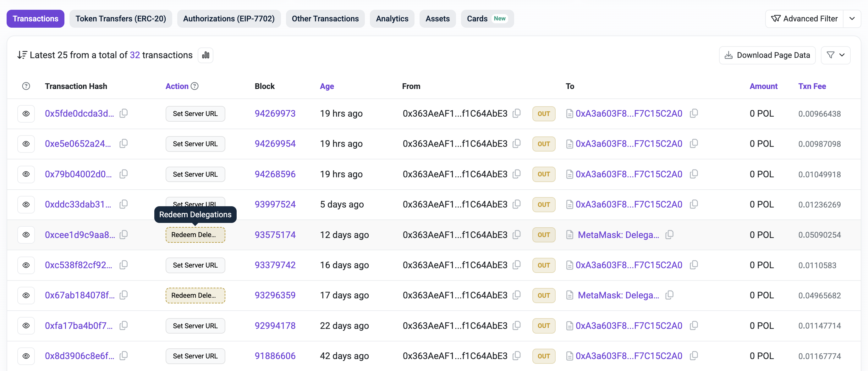Viewport: 868px width, 371px height.
Task: Click the 32 transactions total link
Action: [135, 55]
